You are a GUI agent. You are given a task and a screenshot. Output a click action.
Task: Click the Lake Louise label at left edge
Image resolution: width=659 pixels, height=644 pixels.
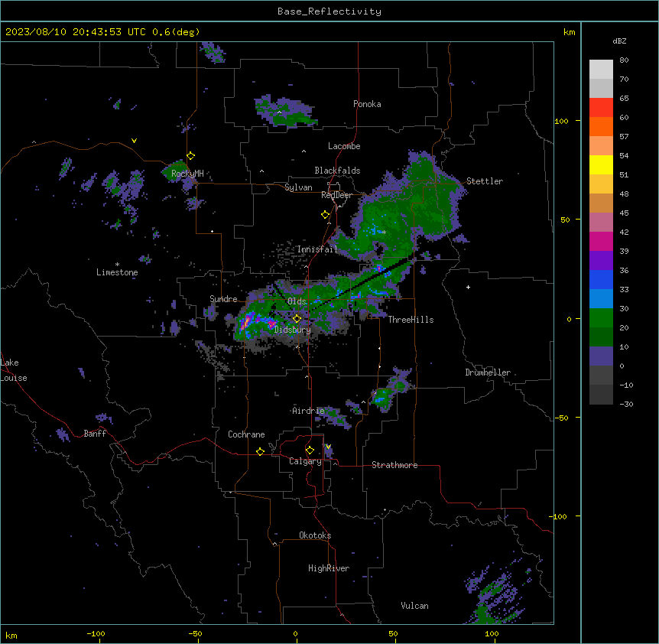tap(14, 370)
